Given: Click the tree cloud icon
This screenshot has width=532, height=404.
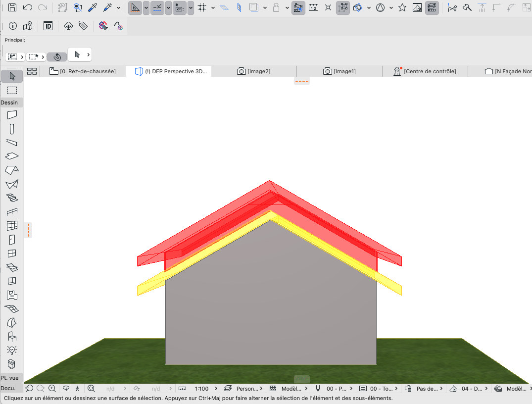Looking at the screenshot, I should (68, 26).
